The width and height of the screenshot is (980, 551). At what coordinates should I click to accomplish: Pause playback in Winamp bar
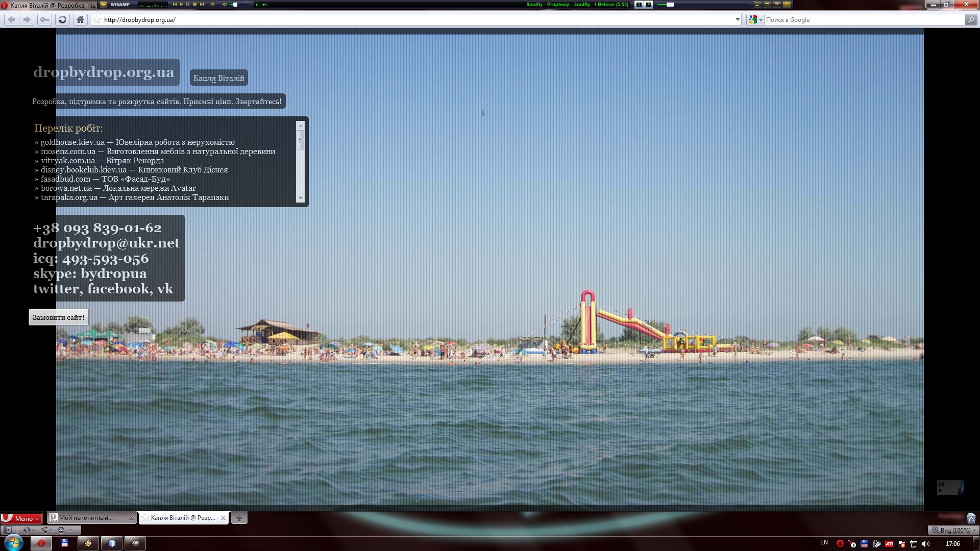(188, 5)
